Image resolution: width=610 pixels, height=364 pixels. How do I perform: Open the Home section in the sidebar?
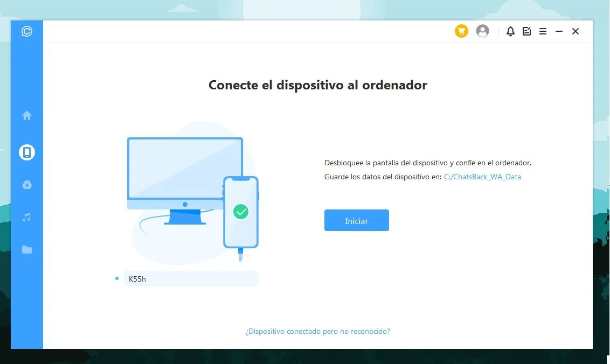click(x=27, y=115)
